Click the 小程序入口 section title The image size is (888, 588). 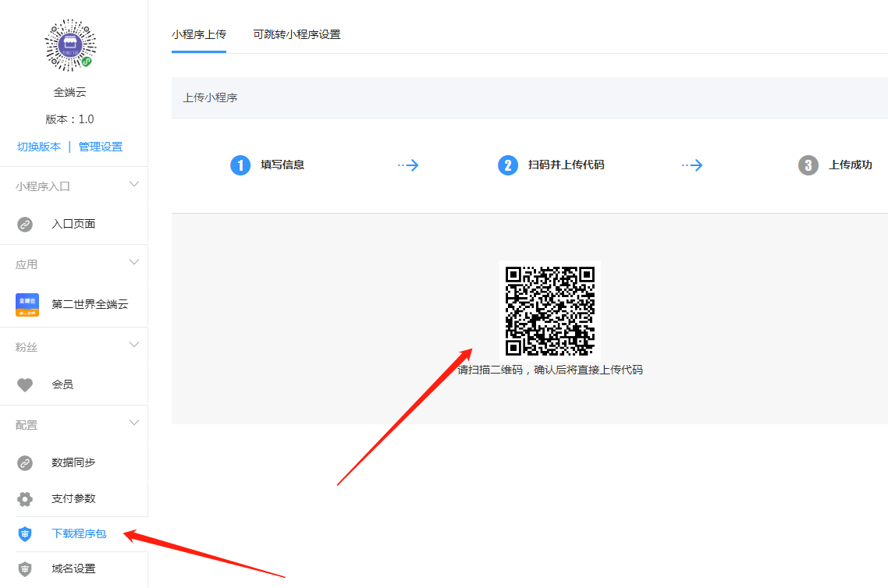click(42, 186)
